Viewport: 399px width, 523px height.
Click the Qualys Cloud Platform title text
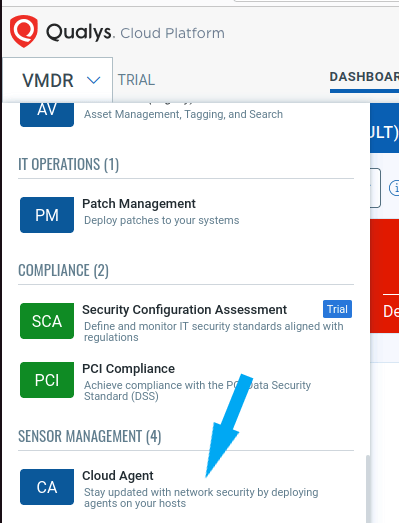tap(135, 33)
